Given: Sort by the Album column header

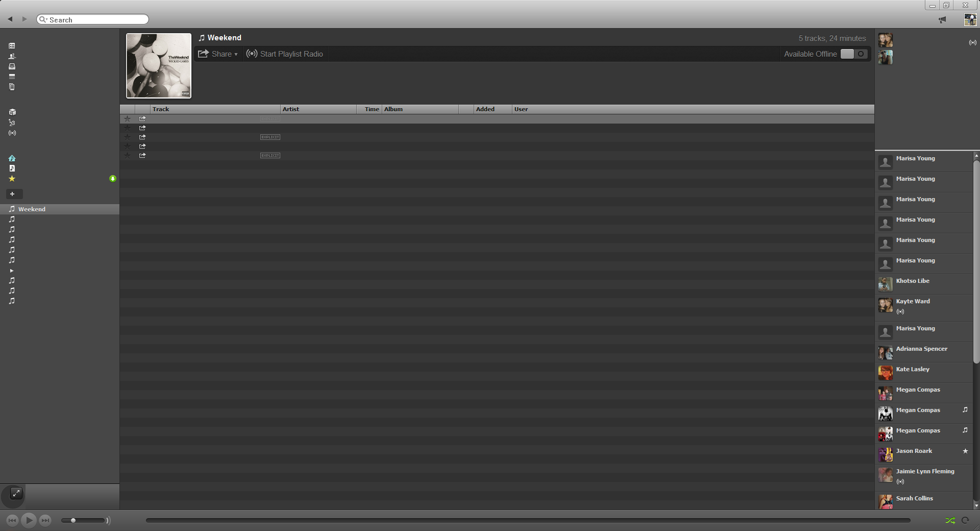Looking at the screenshot, I should click(420, 109).
